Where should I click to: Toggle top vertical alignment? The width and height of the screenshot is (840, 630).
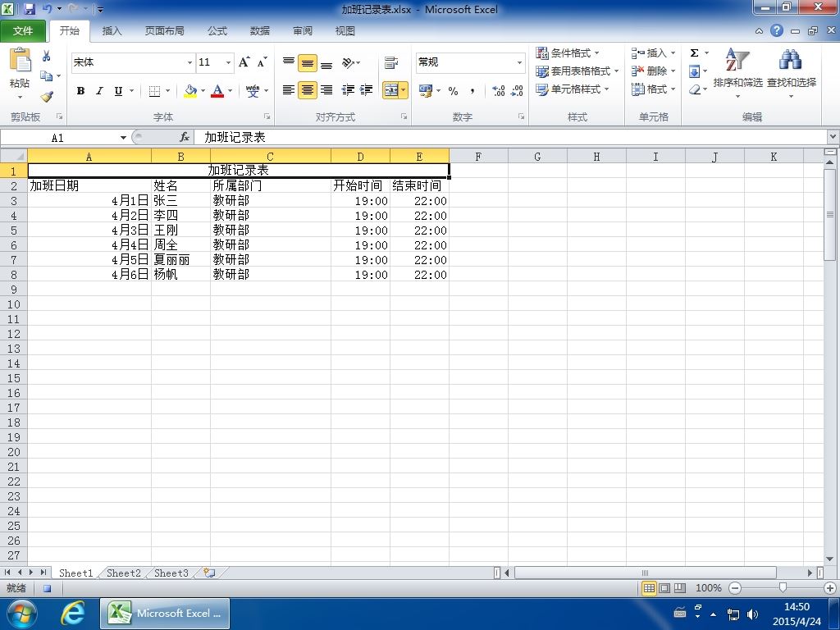pos(289,62)
